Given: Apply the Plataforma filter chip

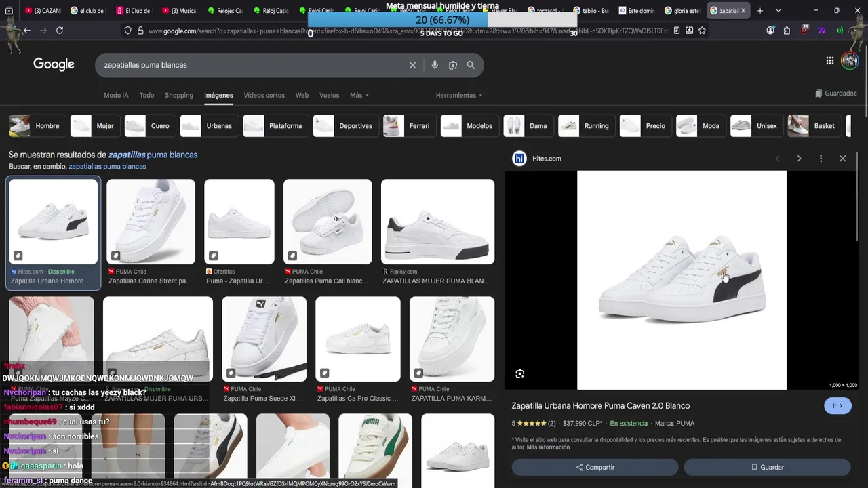Looking at the screenshot, I should pyautogui.click(x=275, y=126).
